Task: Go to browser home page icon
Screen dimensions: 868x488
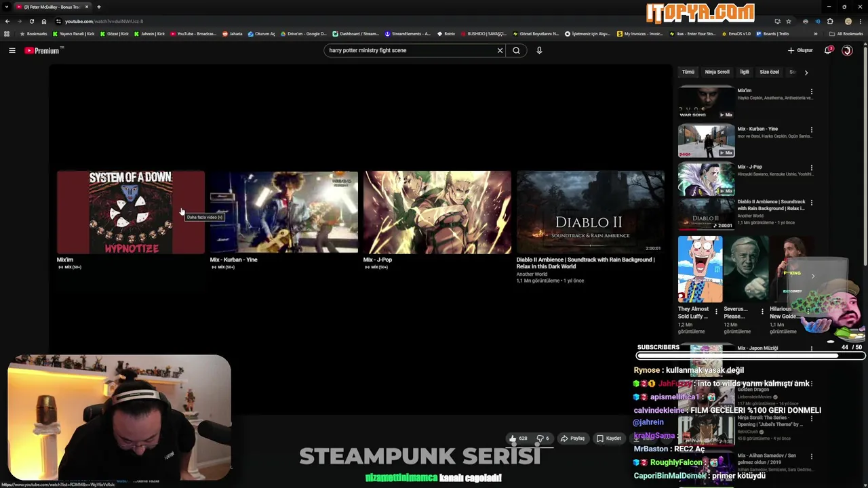Action: (43, 21)
